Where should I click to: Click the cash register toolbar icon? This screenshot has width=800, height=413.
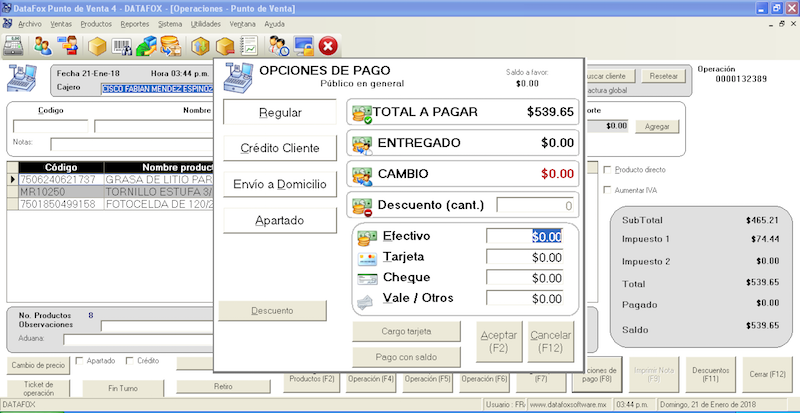click(x=14, y=46)
